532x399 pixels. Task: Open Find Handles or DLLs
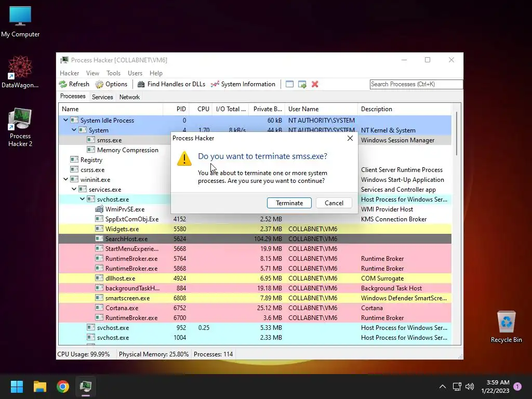[171, 84]
